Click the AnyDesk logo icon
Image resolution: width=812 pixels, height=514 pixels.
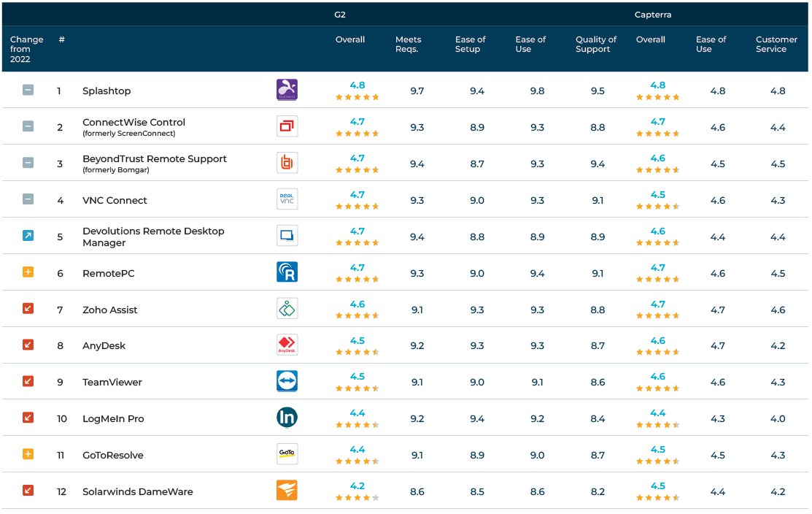pos(287,345)
